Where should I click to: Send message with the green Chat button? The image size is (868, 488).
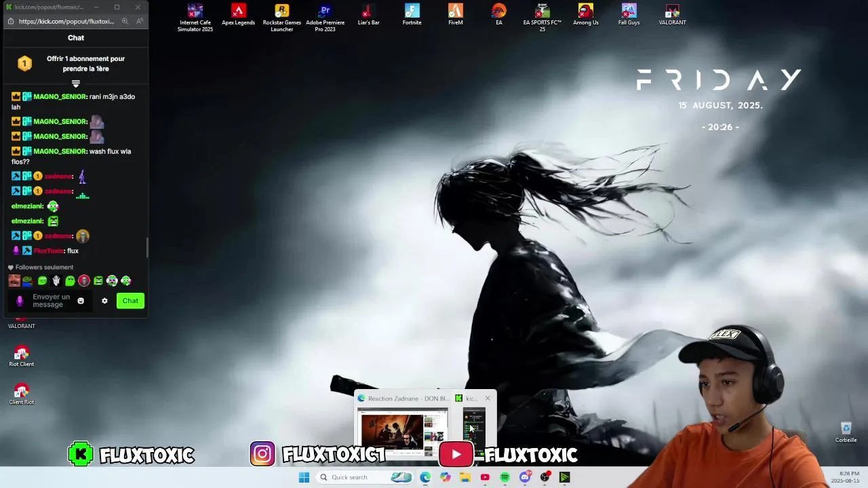(130, 301)
